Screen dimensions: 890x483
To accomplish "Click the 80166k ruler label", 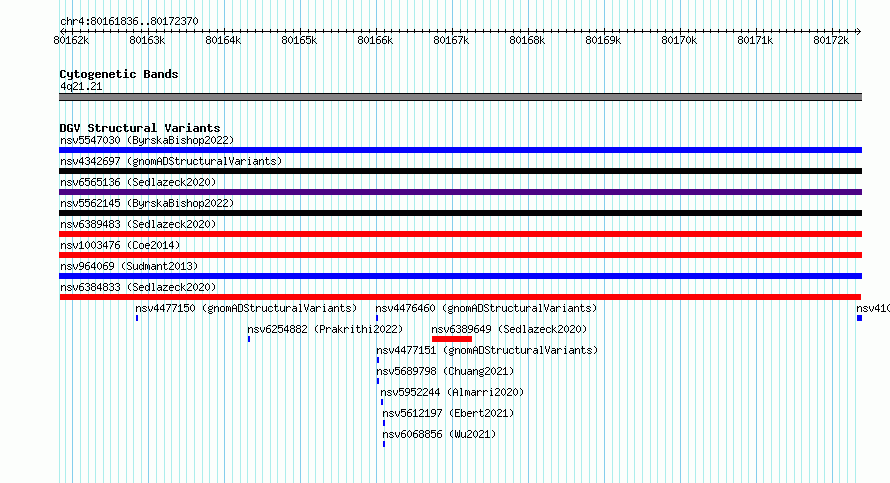I will pyautogui.click(x=375, y=40).
